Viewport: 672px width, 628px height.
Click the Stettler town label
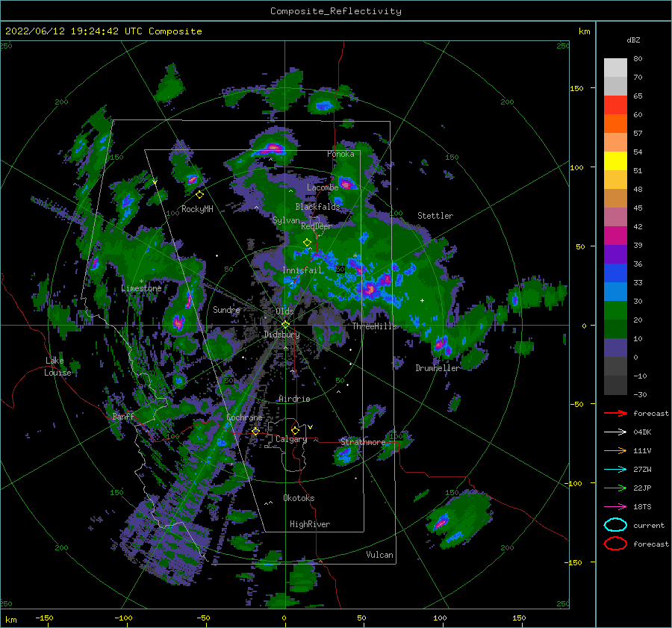pyautogui.click(x=435, y=216)
